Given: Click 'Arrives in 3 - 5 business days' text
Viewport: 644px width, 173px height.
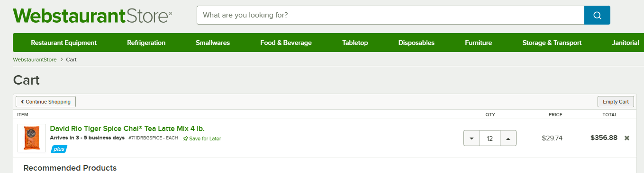Looking at the screenshot, I should pyautogui.click(x=87, y=138).
